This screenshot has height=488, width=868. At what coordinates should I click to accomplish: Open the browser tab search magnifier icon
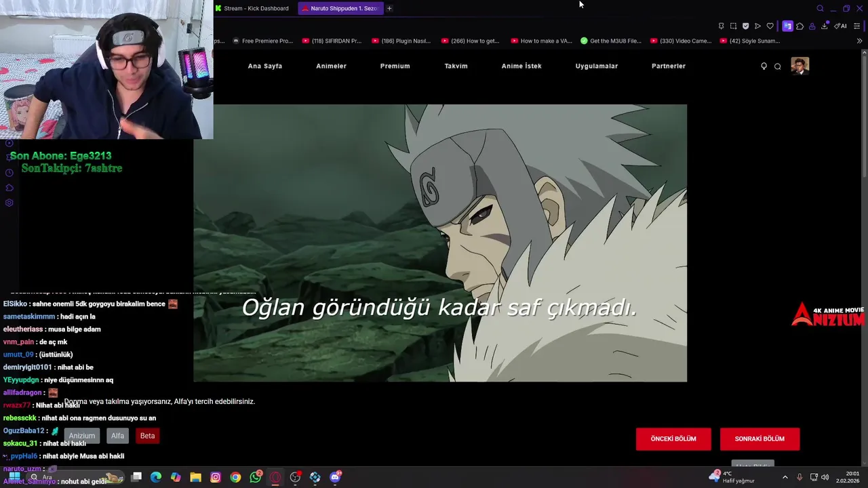coord(820,8)
